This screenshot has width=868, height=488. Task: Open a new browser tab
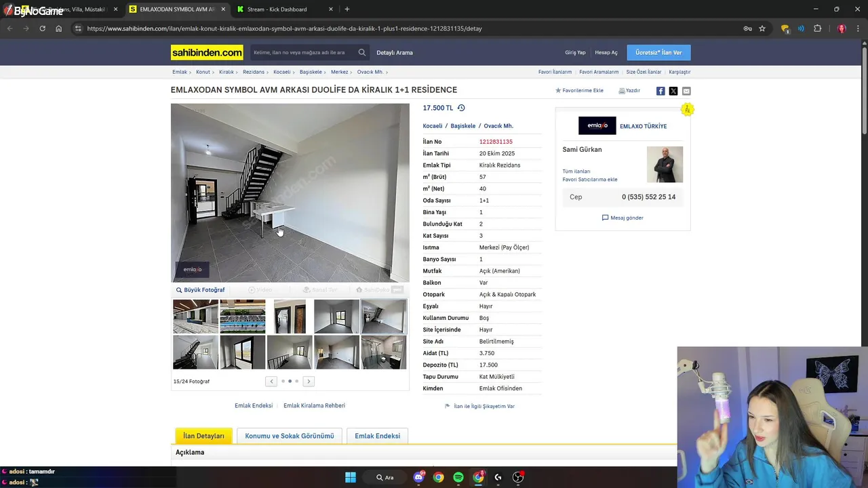pyautogui.click(x=347, y=9)
